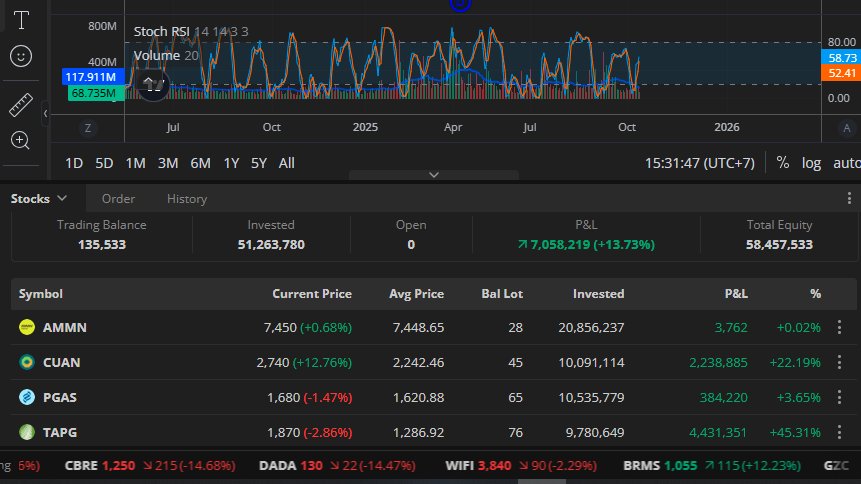
Task: Open DADA in the ticker tape
Action: pos(337,466)
